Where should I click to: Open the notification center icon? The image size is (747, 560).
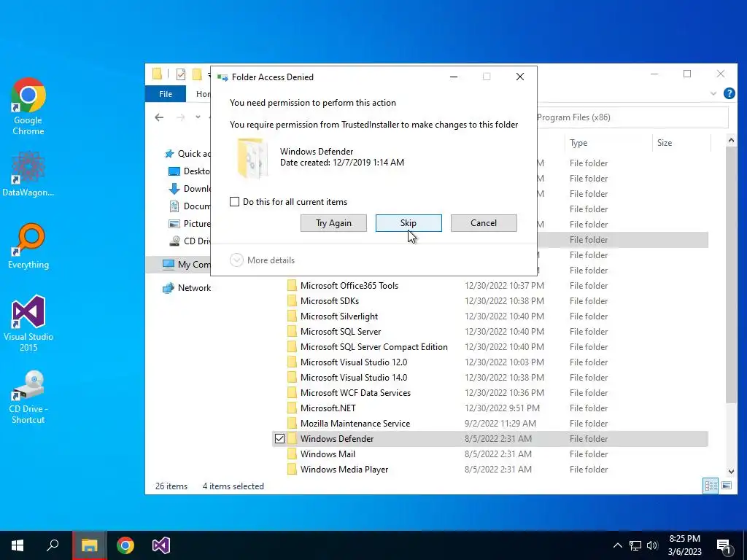tap(724, 546)
